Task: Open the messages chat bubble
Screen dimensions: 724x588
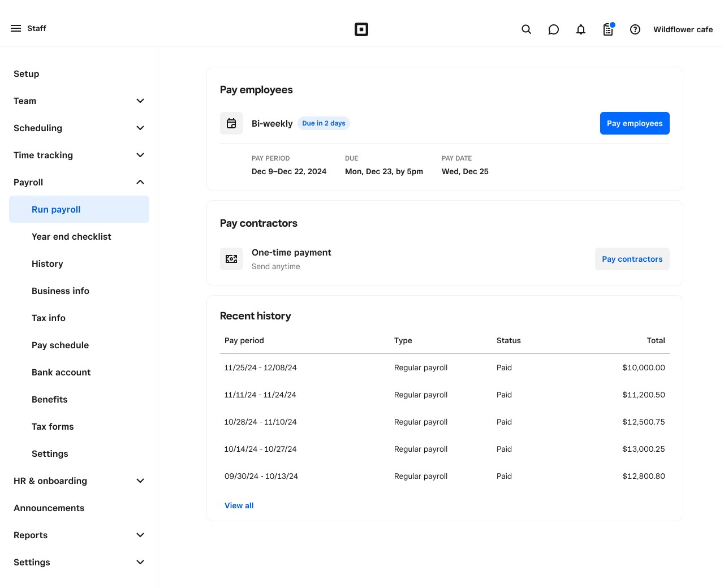Action: coord(553,29)
